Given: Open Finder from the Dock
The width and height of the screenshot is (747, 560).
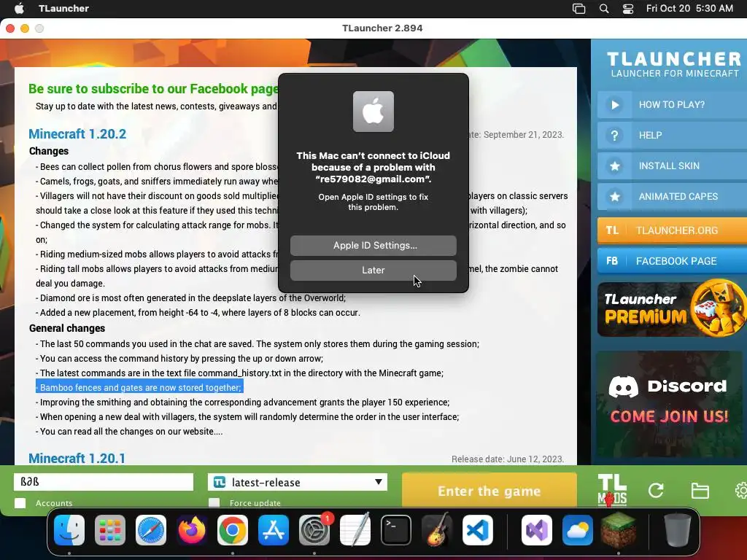Looking at the screenshot, I should [x=69, y=529].
